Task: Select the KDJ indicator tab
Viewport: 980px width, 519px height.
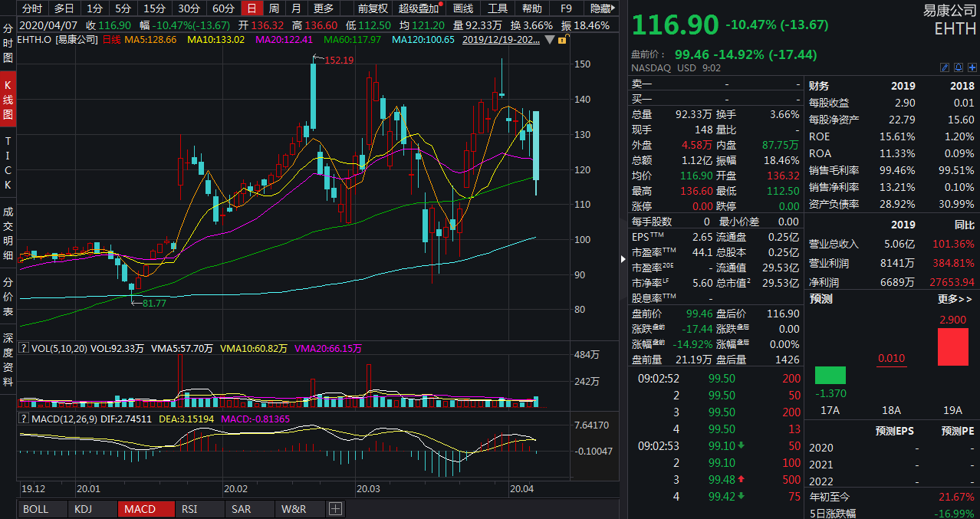Action: coord(82,509)
